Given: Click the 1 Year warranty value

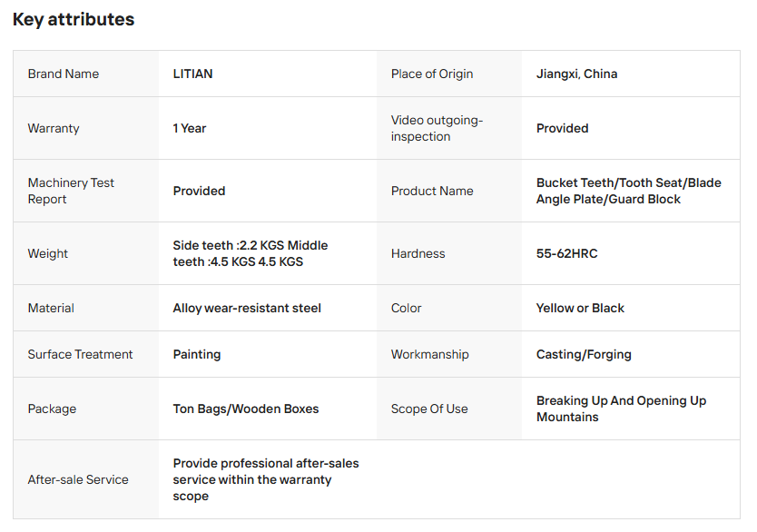Looking at the screenshot, I should 189,128.
